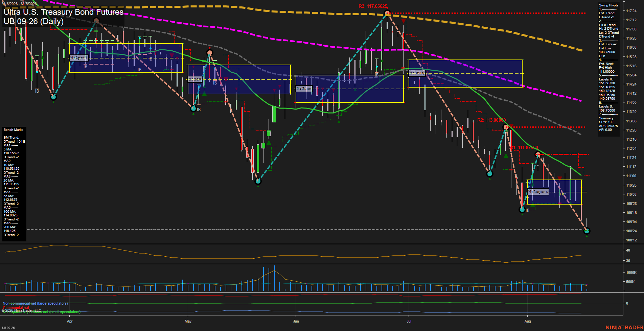The image size is (644, 331).
Task: Select the early-August swing low pivot beside IB
Action: pos(522,210)
